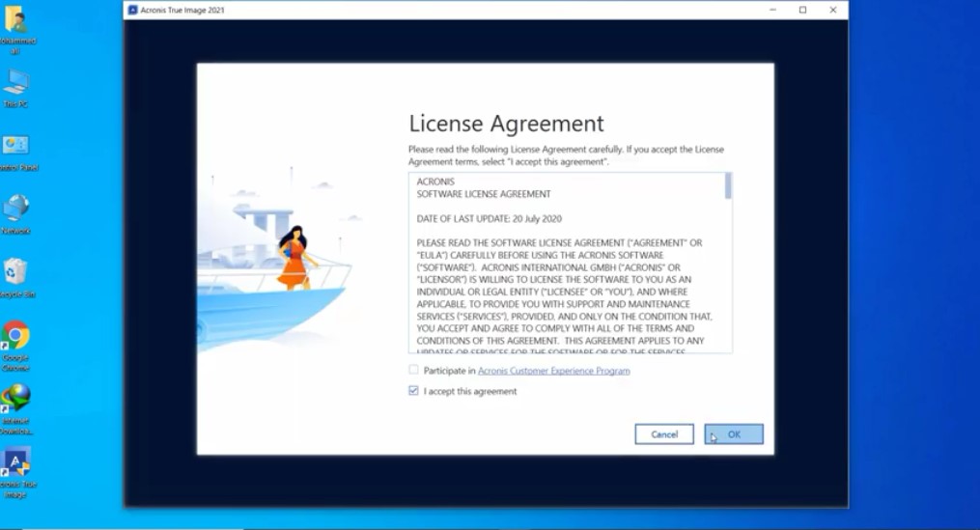Close the Acronis True Image window
This screenshot has height=530, width=980.
[833, 10]
